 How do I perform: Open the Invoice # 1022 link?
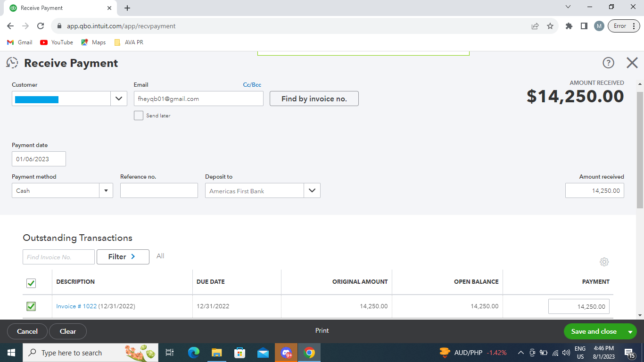click(x=76, y=306)
